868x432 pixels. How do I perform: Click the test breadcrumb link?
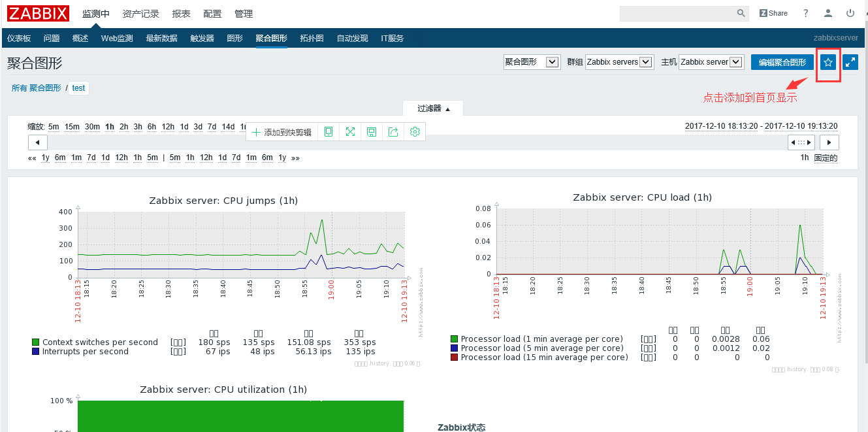pos(78,88)
